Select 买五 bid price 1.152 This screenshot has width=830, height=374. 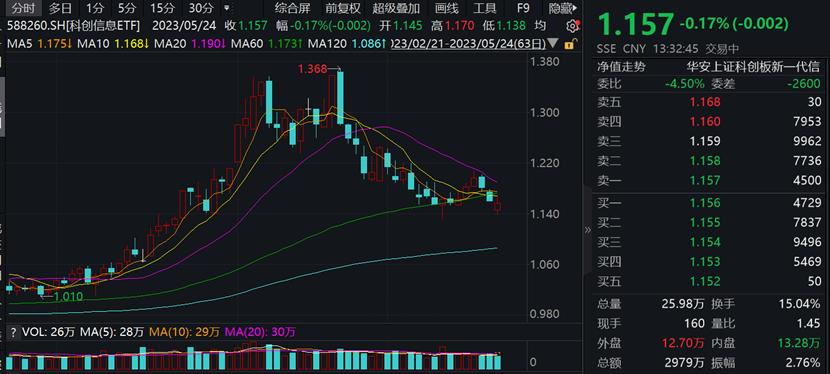705,281
